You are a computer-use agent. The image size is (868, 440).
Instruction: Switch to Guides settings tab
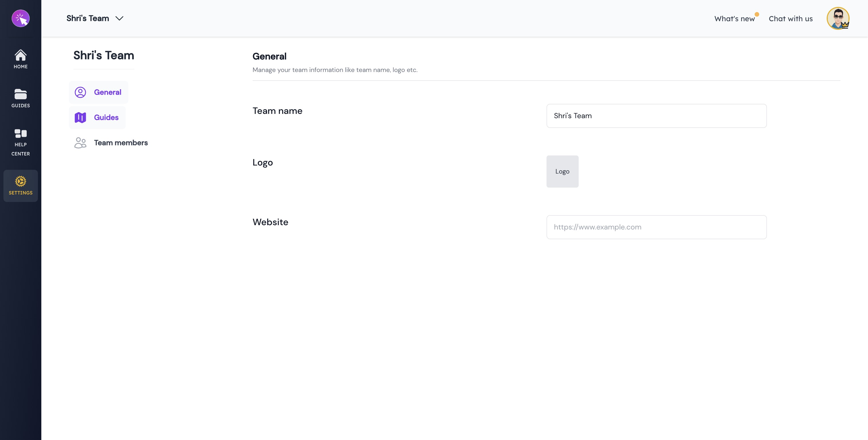coord(106,118)
